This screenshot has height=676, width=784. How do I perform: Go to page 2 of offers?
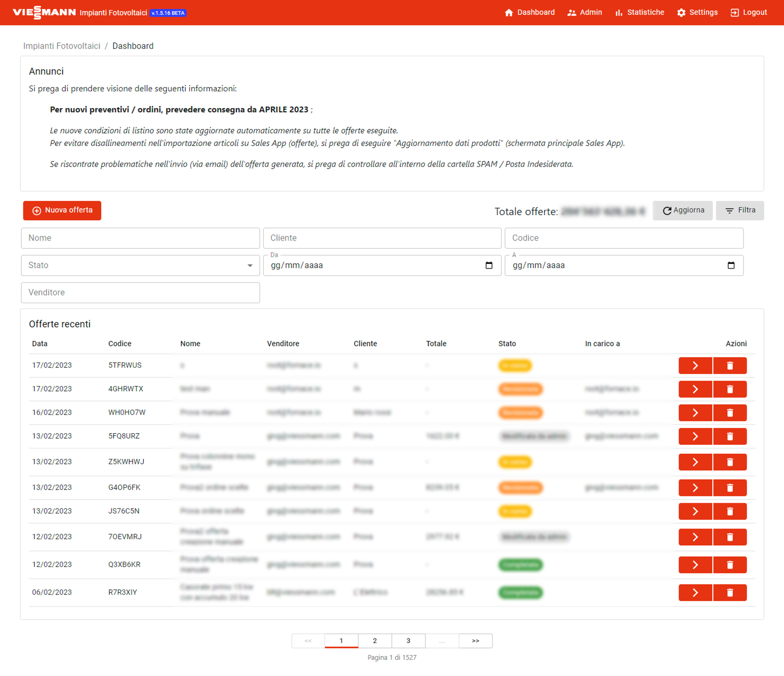[x=375, y=640]
